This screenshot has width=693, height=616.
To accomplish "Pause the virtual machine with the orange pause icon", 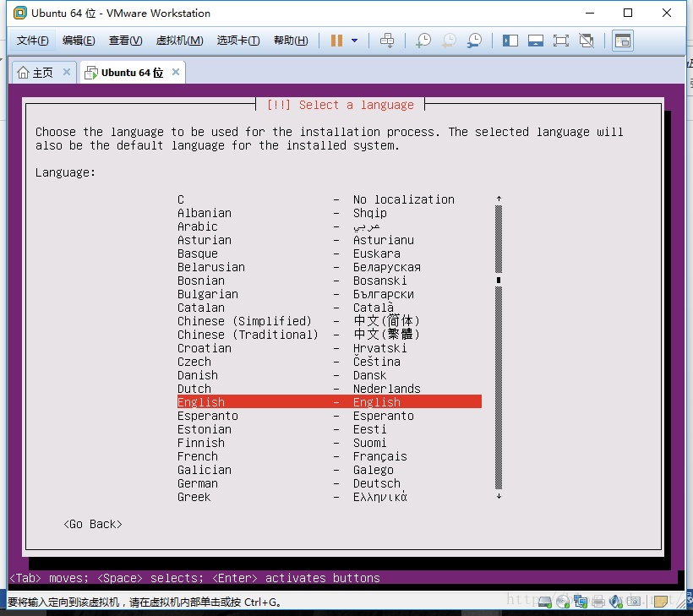I will point(336,41).
